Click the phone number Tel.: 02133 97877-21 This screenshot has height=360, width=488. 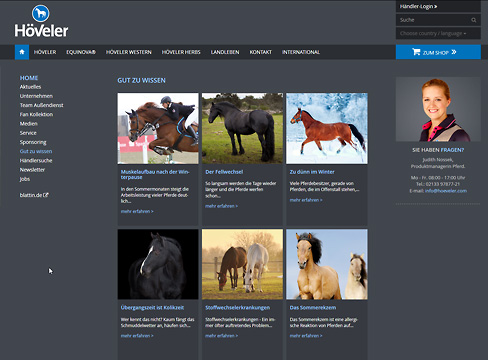[438, 184]
